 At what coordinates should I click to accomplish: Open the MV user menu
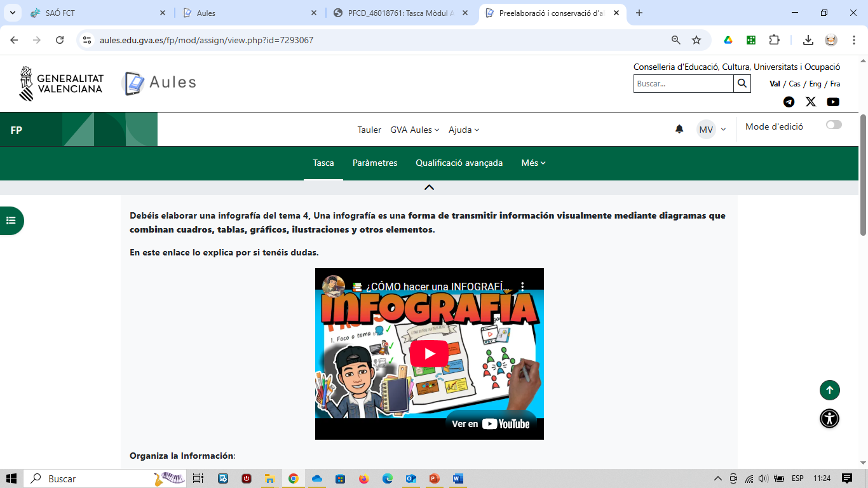tap(711, 130)
